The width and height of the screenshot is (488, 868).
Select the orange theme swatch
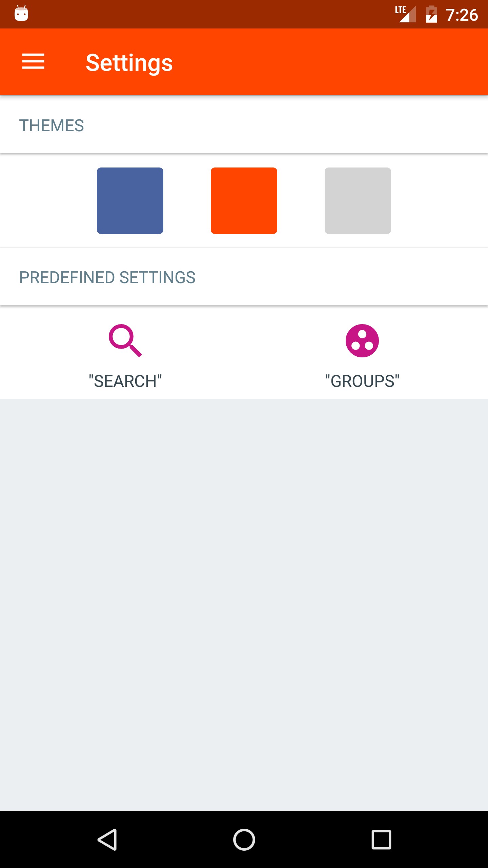pyautogui.click(x=244, y=201)
